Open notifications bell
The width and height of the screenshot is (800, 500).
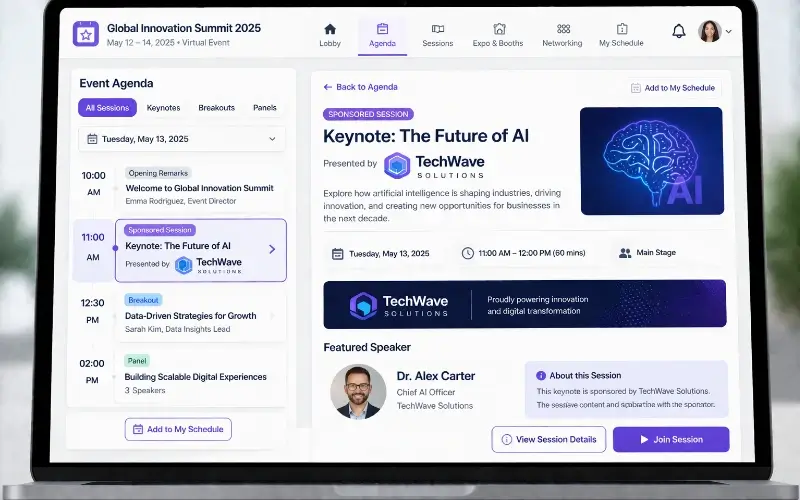click(678, 32)
